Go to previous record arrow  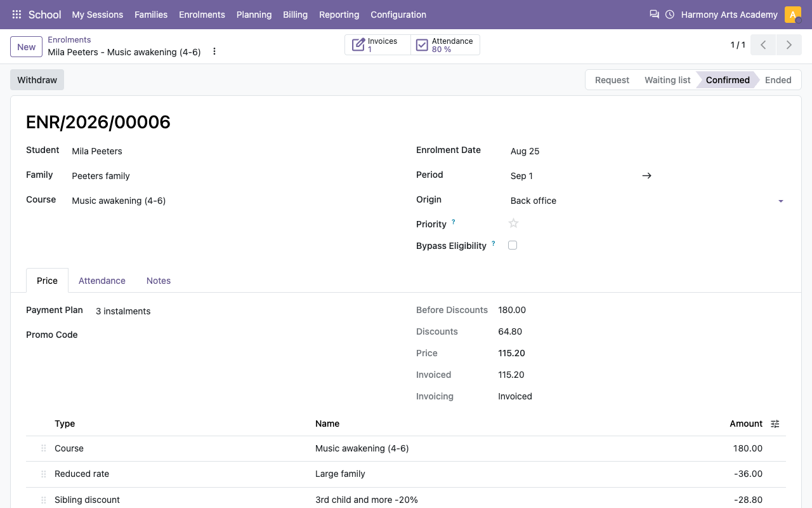763,45
